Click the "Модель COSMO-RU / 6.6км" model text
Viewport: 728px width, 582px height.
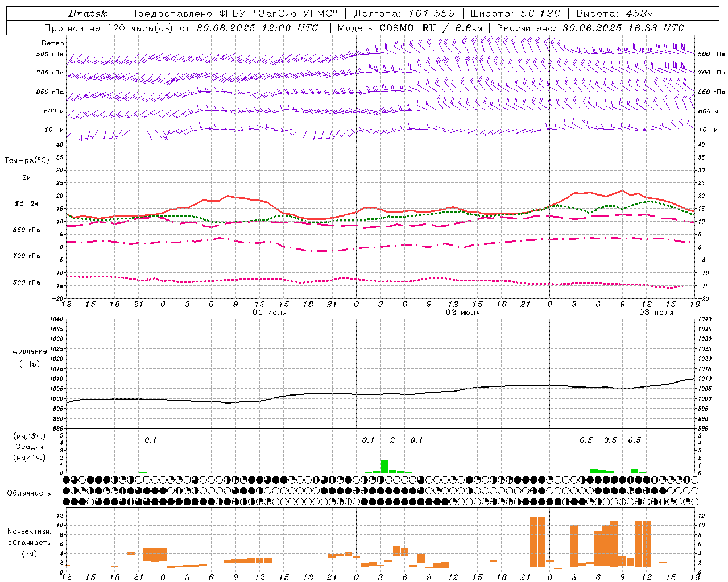[x=409, y=28]
